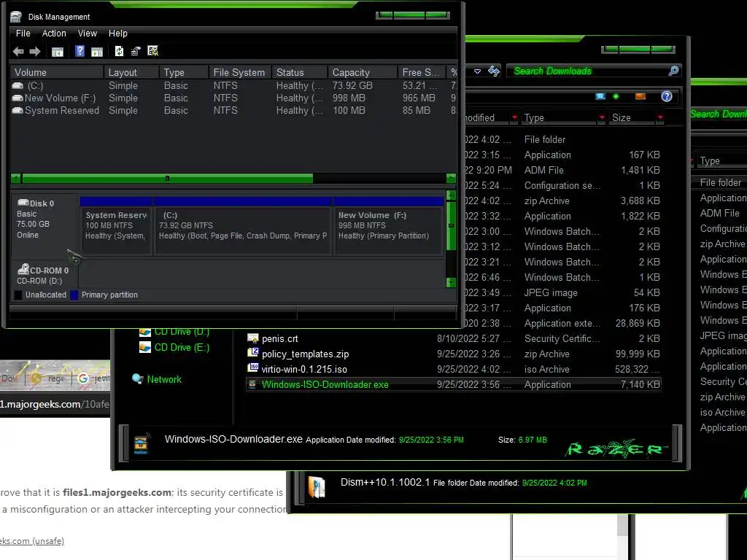Open the Type column filter dropdown arrow
This screenshot has width=747, height=560.
pos(602,117)
